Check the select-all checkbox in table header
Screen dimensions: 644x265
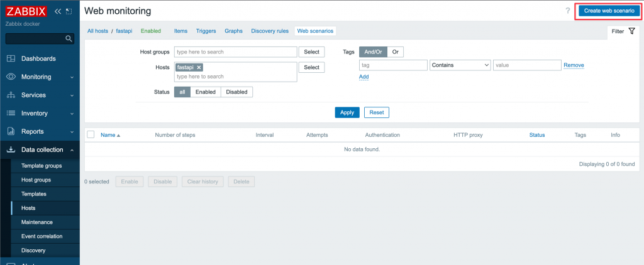point(91,134)
